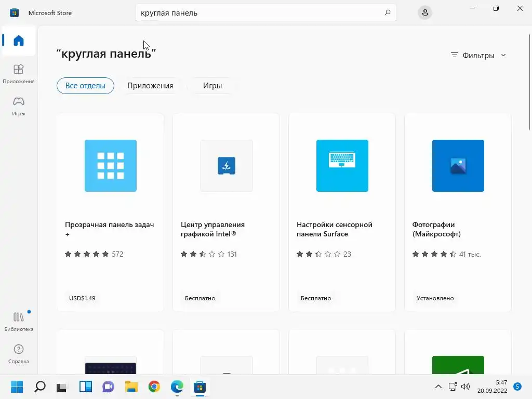The height and width of the screenshot is (399, 532).
Task: Click Бесплатно under Surface touchpad settings
Action: (x=316, y=298)
